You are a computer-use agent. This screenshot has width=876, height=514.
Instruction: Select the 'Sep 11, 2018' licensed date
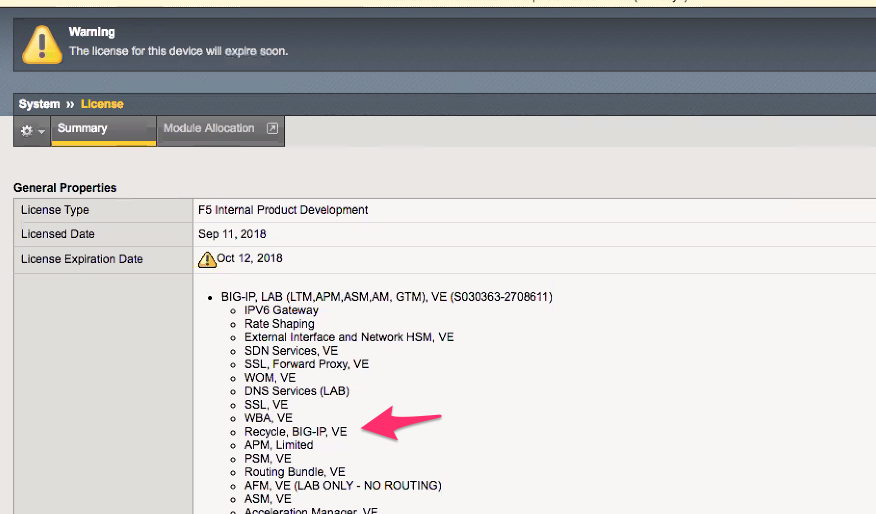(x=232, y=234)
